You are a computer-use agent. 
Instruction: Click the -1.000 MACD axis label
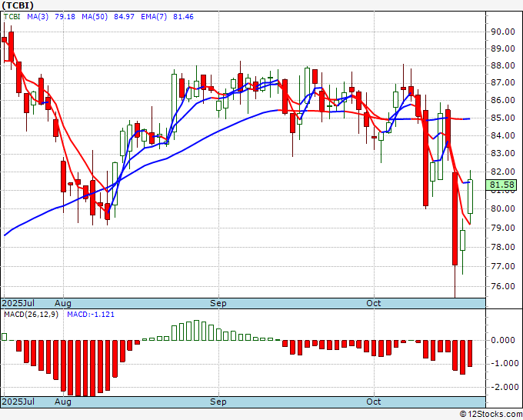pos(503,363)
